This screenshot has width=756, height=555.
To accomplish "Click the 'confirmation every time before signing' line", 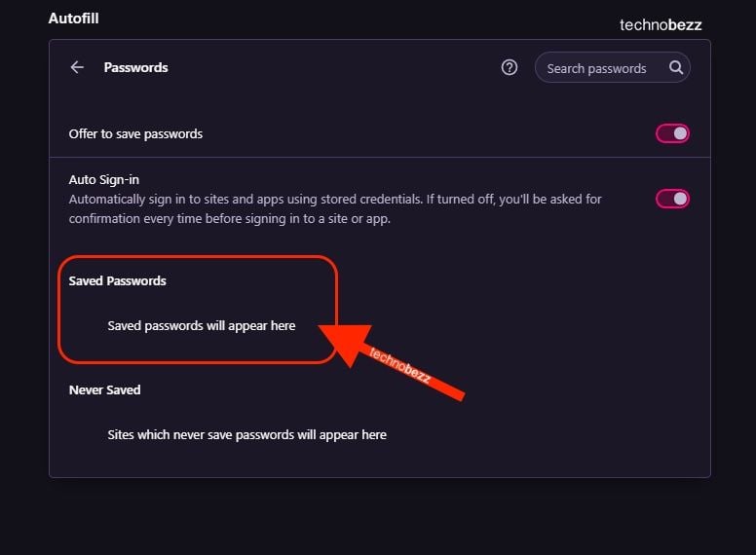I will tap(230, 219).
